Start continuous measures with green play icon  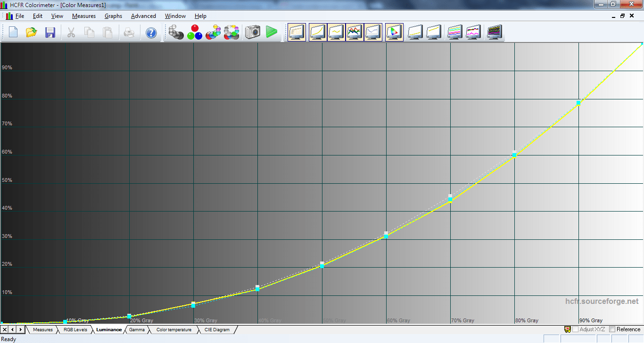point(272,33)
